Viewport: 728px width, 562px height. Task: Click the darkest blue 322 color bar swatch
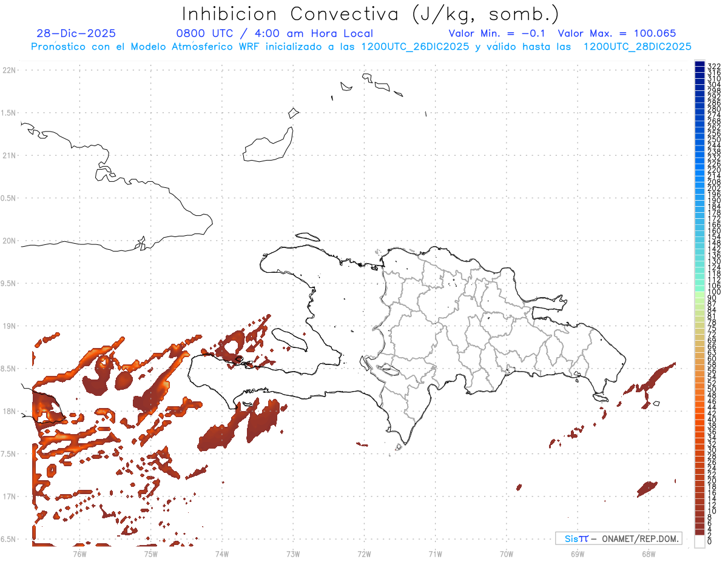point(699,64)
